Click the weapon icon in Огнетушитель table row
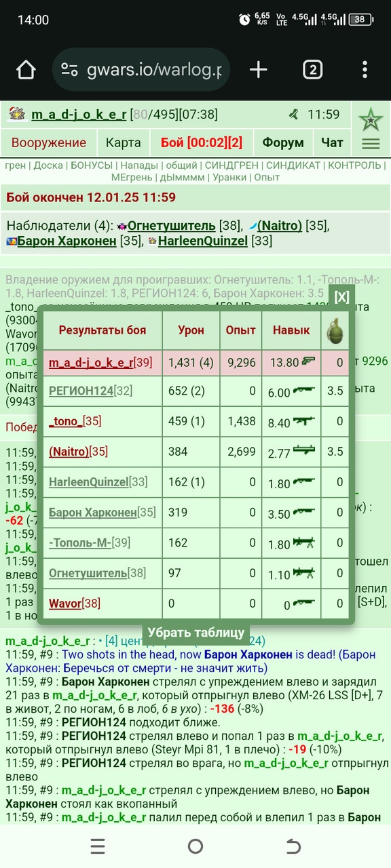 pyautogui.click(x=303, y=573)
